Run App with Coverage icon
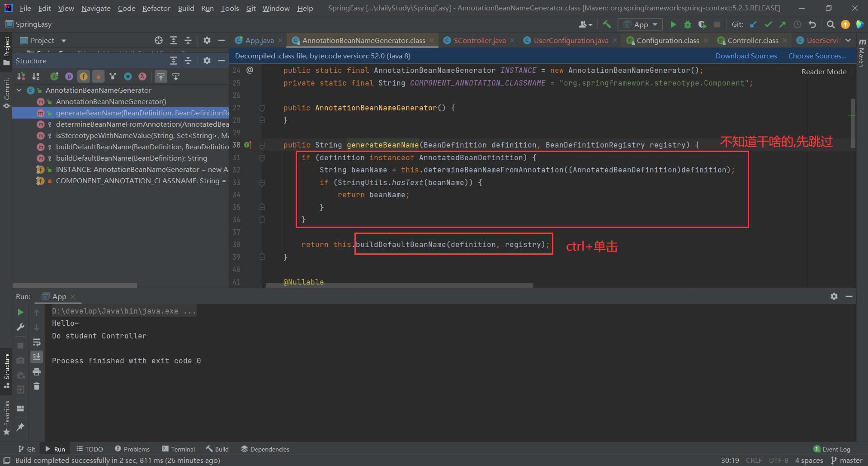The height and width of the screenshot is (466, 868). coord(702,24)
